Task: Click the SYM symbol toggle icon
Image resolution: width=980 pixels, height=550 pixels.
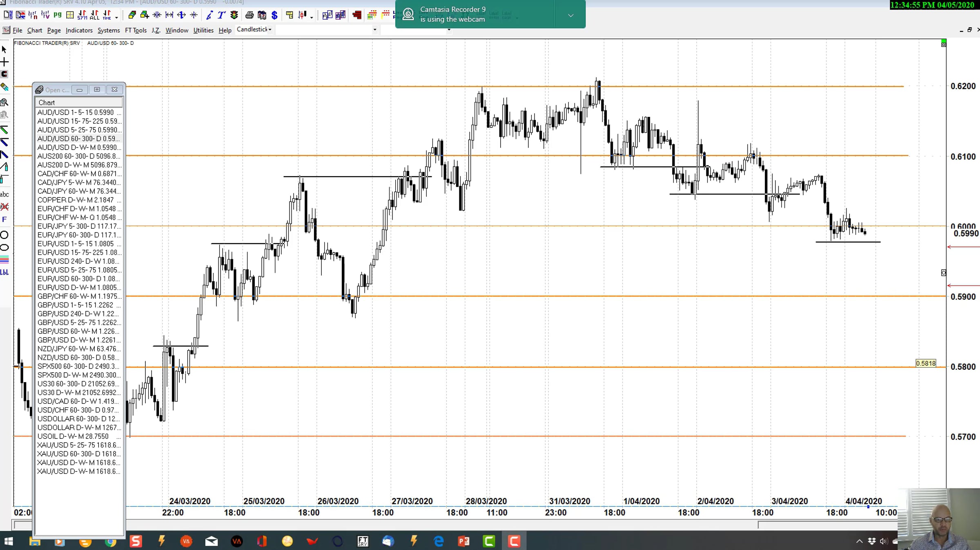Action: click(82, 15)
